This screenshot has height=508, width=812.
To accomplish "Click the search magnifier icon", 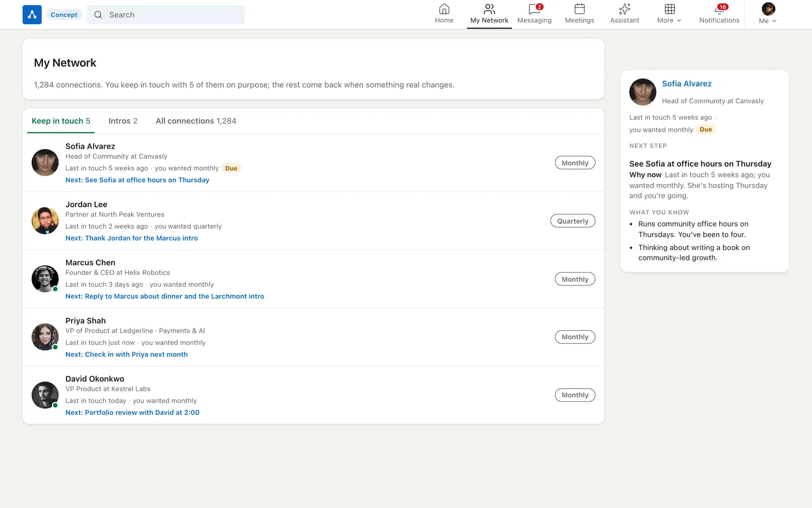I will [x=98, y=15].
